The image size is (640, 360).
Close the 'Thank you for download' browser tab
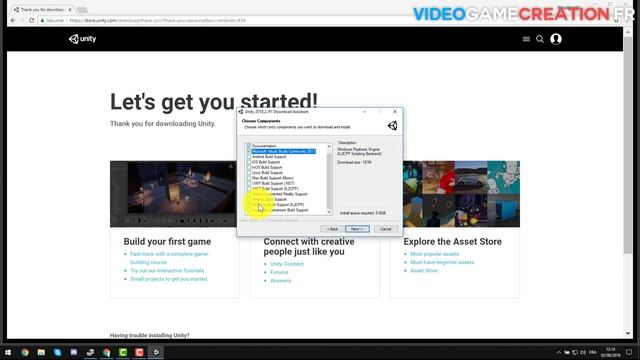coord(70,9)
